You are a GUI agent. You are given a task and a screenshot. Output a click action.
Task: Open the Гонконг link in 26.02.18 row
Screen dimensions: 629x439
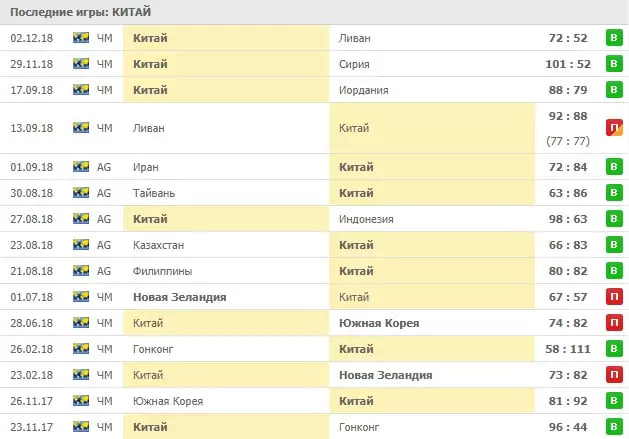tap(153, 349)
